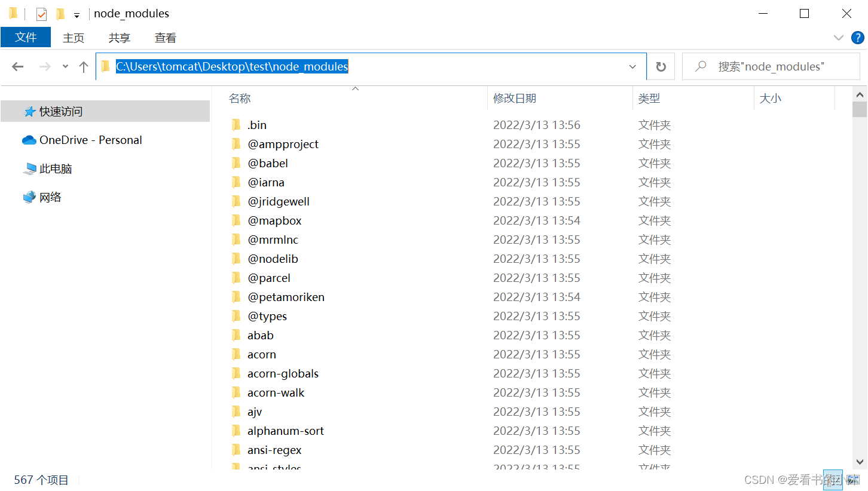The height and width of the screenshot is (491, 868).
Task: Click the @iarna folder icon
Action: 236,182
